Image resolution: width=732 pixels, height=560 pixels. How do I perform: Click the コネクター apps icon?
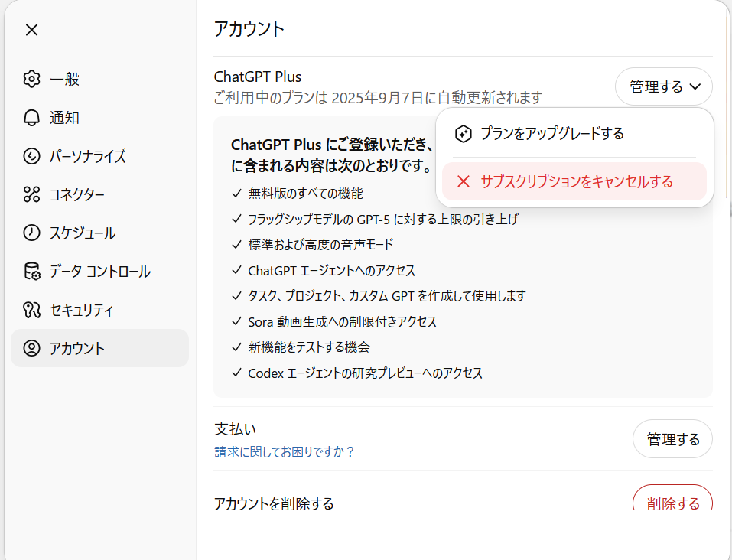click(x=32, y=194)
